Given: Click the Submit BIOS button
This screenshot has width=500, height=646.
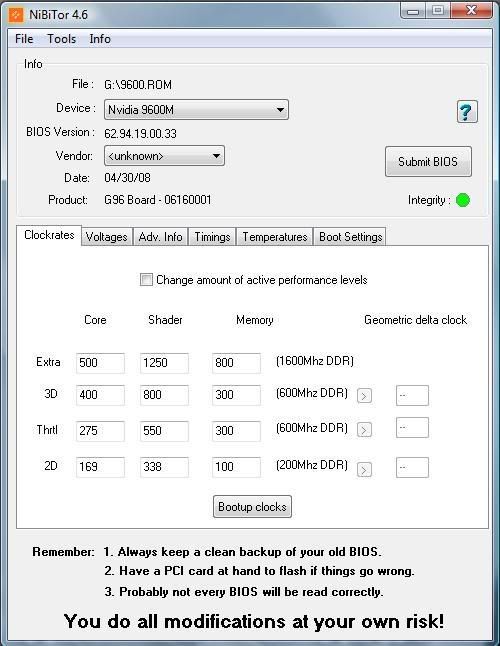Looking at the screenshot, I should click(x=428, y=162).
